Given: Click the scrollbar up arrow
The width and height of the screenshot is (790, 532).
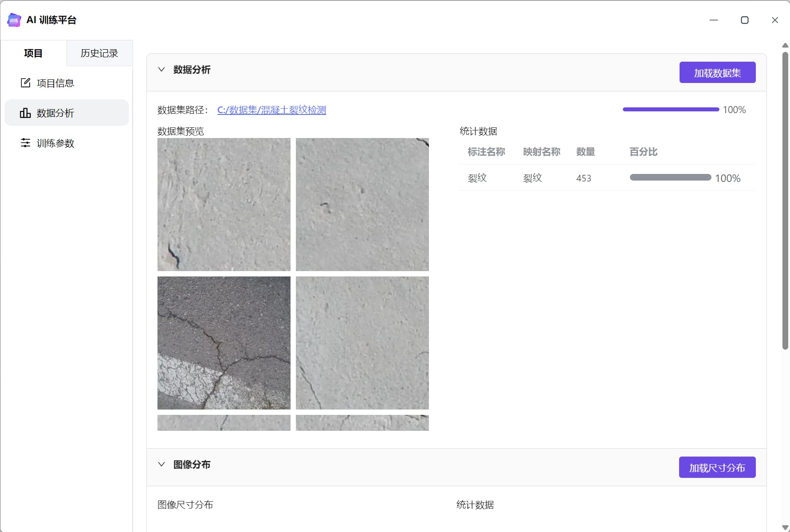Looking at the screenshot, I should [x=785, y=45].
